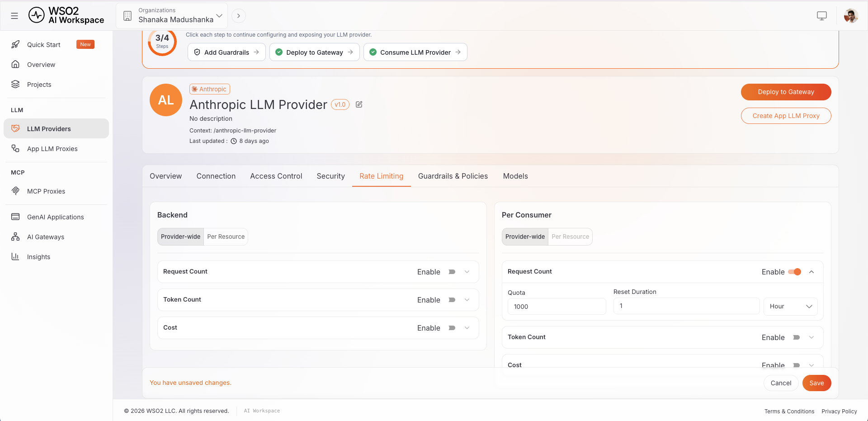Viewport: 868px width, 421px height.
Task: Switch to the Access Control tab
Action: coord(276,176)
